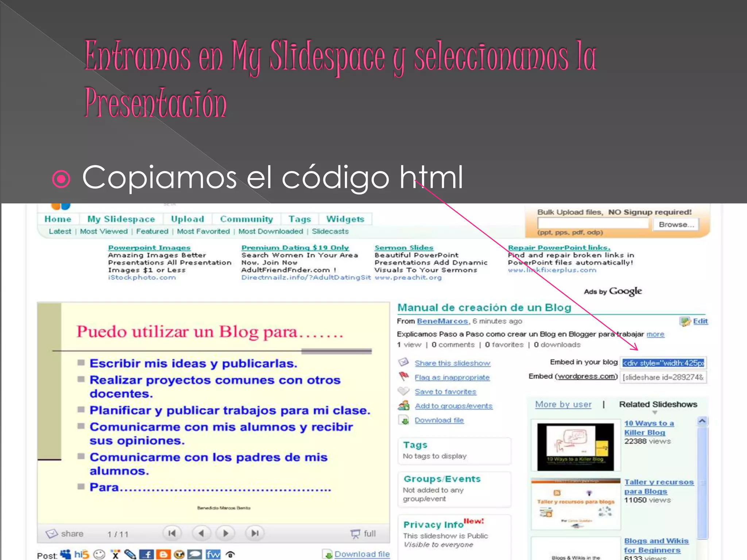Open the Widgets tab

[x=345, y=219]
